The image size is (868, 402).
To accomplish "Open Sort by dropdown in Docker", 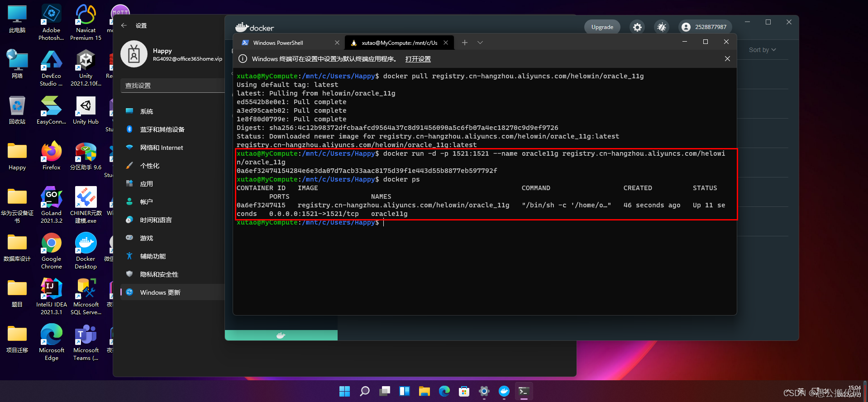I will tap(762, 50).
